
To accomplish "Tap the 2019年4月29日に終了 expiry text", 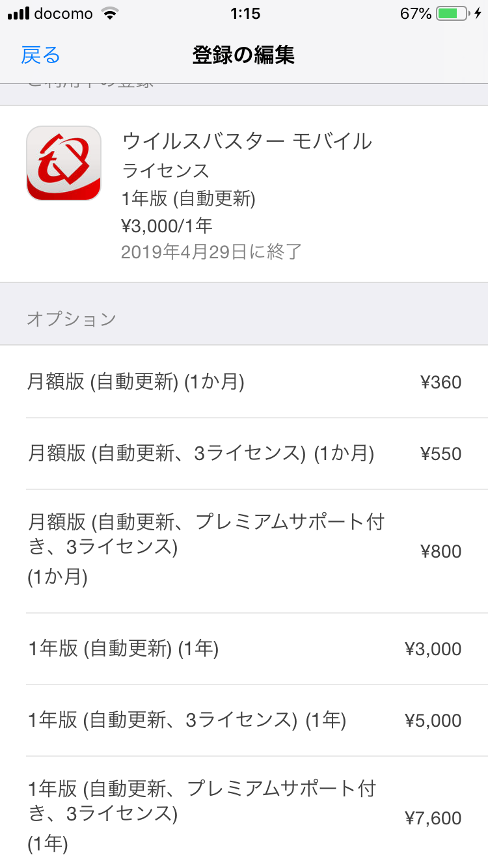I will click(211, 252).
